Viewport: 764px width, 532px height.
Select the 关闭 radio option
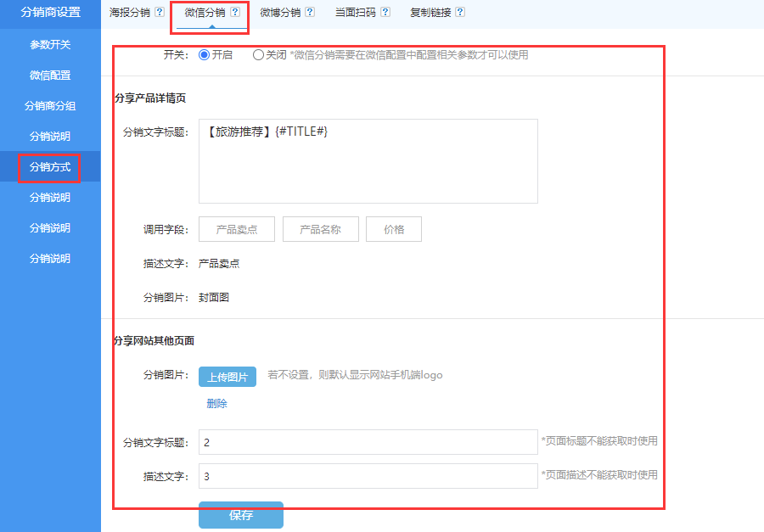(x=258, y=54)
